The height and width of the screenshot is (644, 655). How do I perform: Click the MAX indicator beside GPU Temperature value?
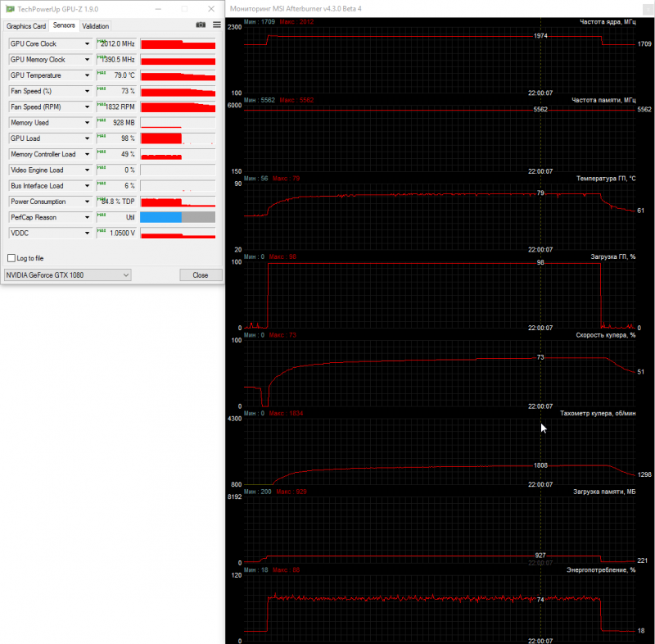[x=101, y=73]
